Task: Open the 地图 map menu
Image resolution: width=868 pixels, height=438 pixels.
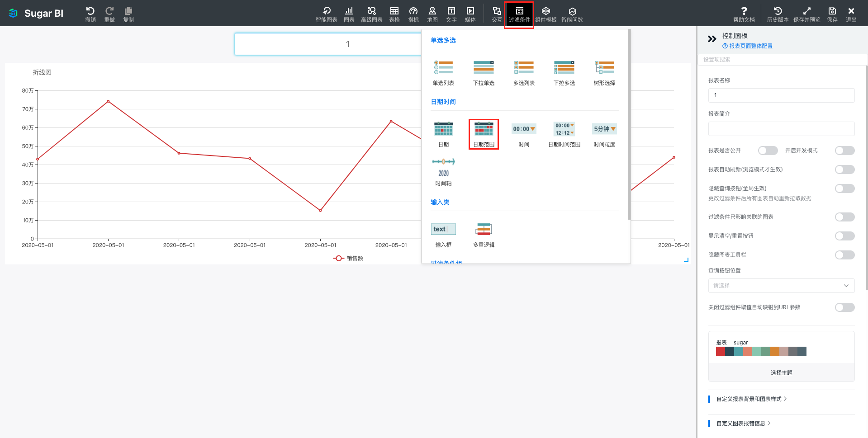Action: click(432, 14)
